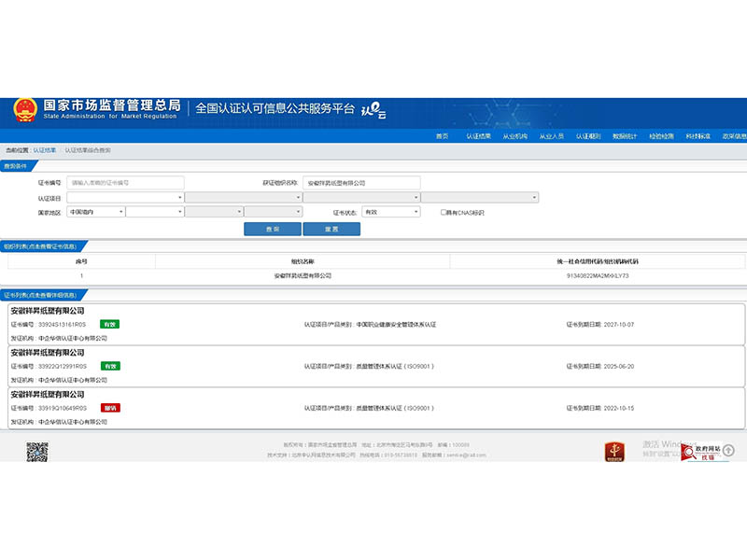
Task: Click 国家市场监督管理总局 header title
Action: pos(112,105)
